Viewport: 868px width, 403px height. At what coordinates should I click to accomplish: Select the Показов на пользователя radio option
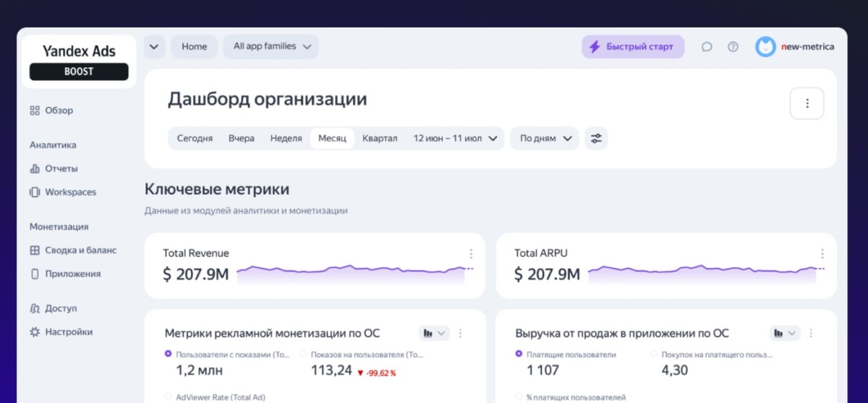tap(303, 355)
